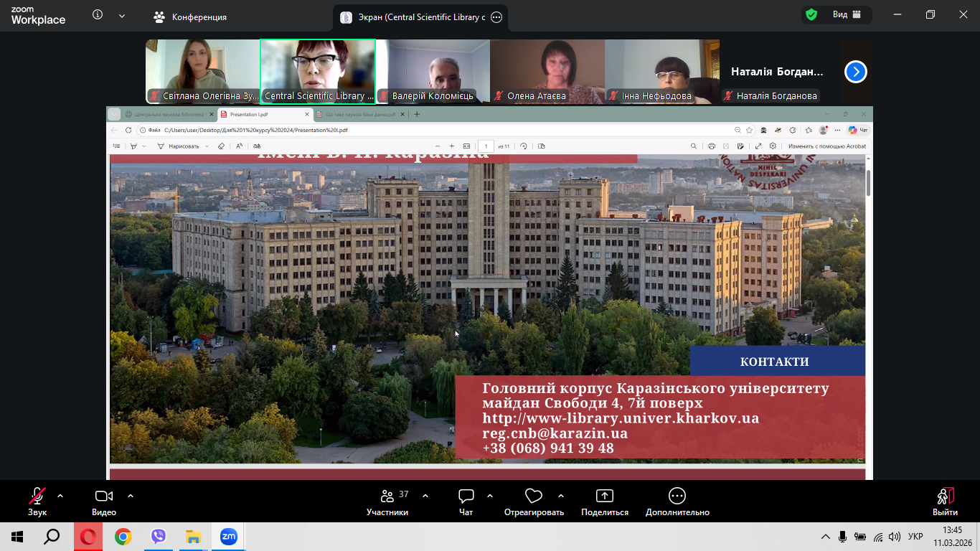Screen dimensions: 980x551
Task: Switch to the Конференция tab
Action: pos(191,17)
